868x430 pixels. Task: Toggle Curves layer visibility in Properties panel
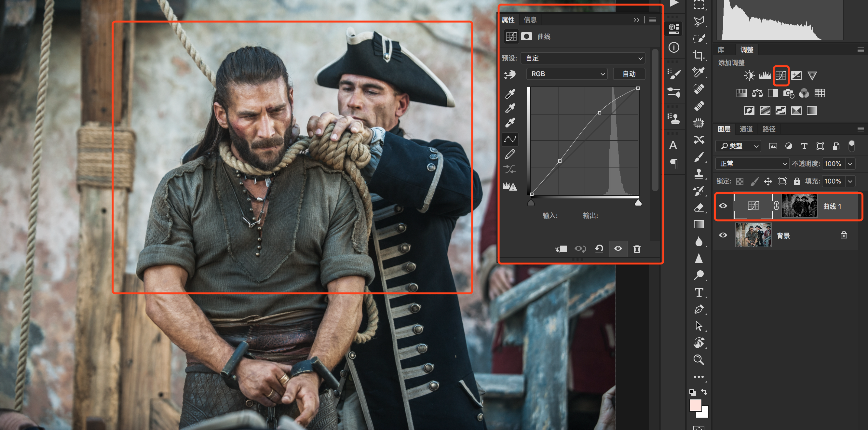[618, 249]
